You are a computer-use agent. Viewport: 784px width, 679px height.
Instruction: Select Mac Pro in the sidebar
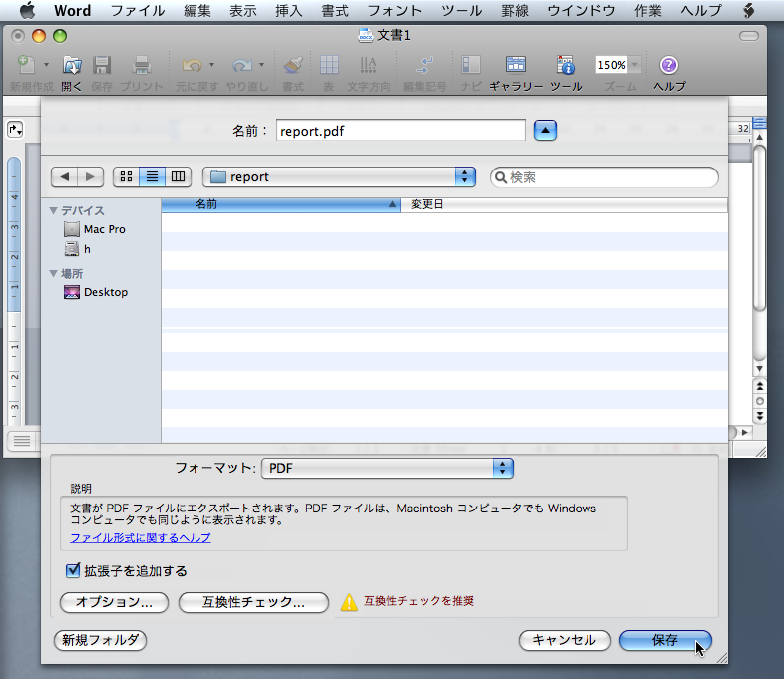pyautogui.click(x=104, y=229)
